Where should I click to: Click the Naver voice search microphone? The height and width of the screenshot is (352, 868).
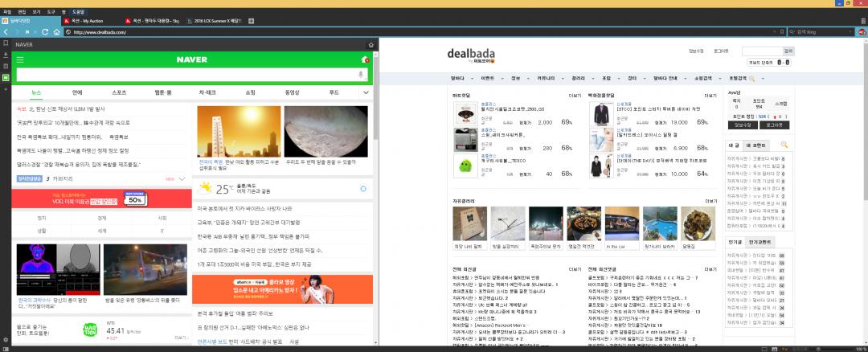[360, 75]
